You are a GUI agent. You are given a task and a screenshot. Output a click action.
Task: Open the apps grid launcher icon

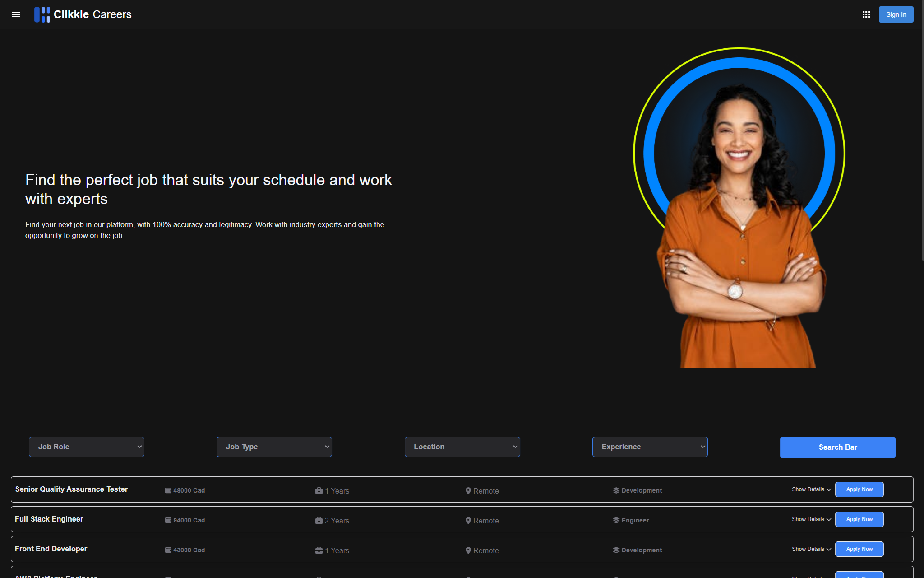(866, 14)
